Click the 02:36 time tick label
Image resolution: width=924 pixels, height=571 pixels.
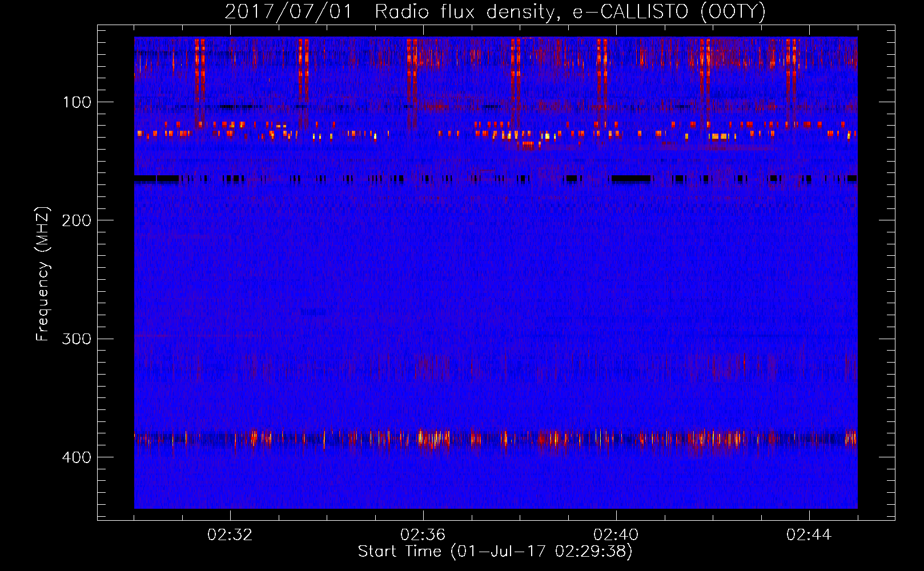pyautogui.click(x=423, y=535)
